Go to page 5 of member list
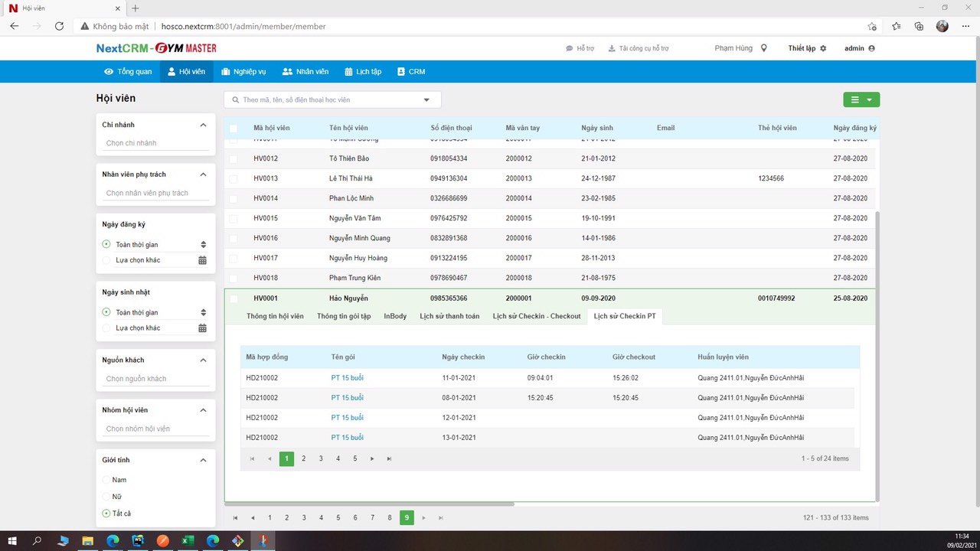 coord(338,518)
